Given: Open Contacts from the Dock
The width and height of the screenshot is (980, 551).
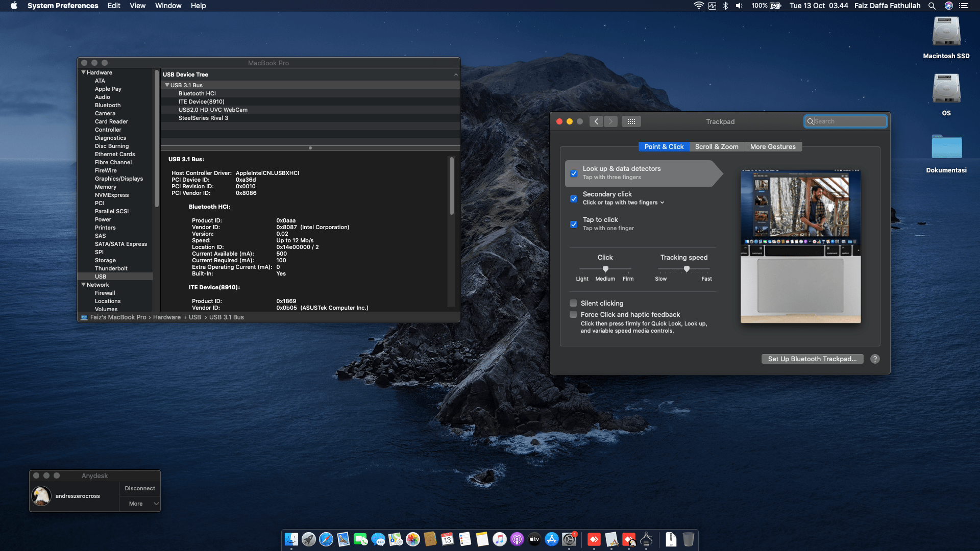Looking at the screenshot, I should (430, 539).
